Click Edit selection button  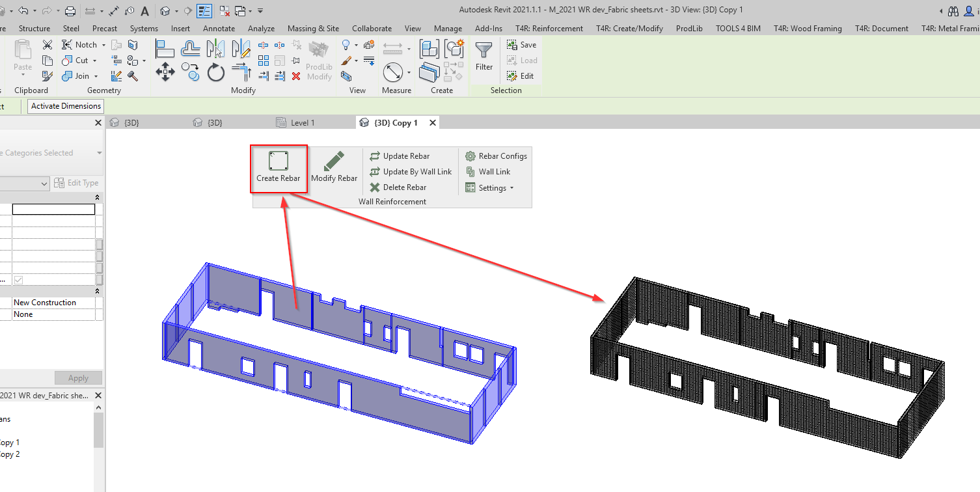coord(520,76)
